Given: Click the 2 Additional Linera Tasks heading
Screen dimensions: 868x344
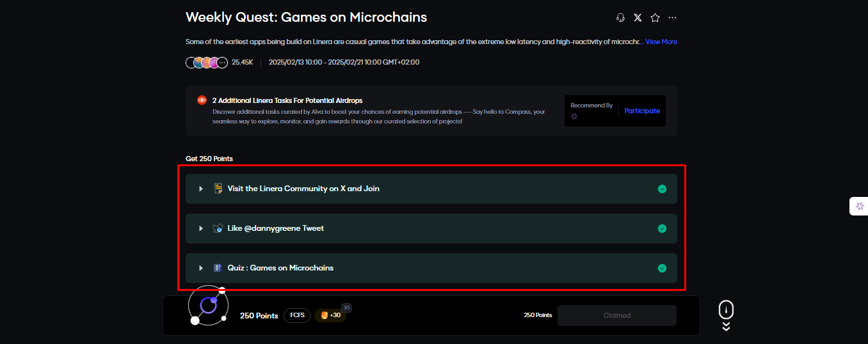Looking at the screenshot, I should (287, 100).
